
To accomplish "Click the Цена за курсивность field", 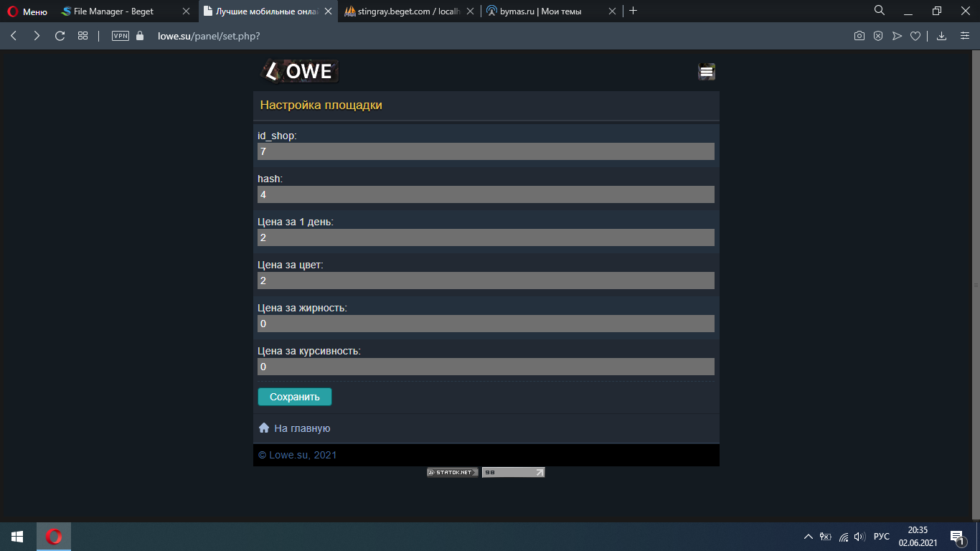I will pyautogui.click(x=486, y=367).
